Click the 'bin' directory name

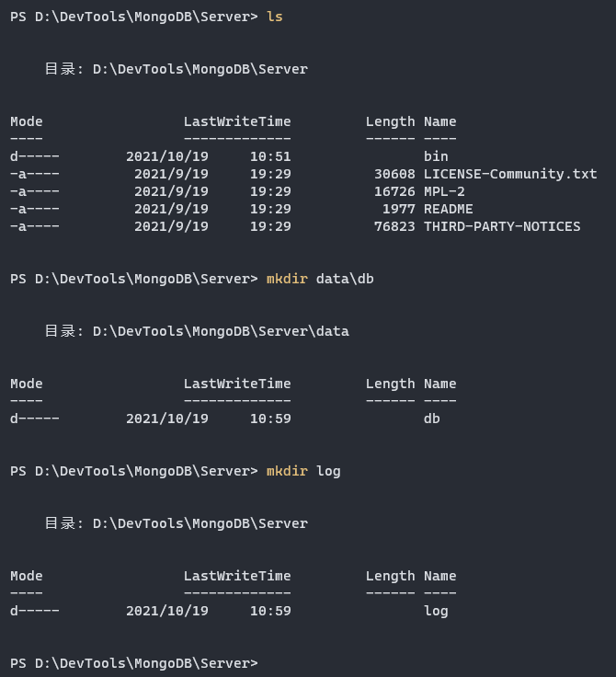coord(436,156)
